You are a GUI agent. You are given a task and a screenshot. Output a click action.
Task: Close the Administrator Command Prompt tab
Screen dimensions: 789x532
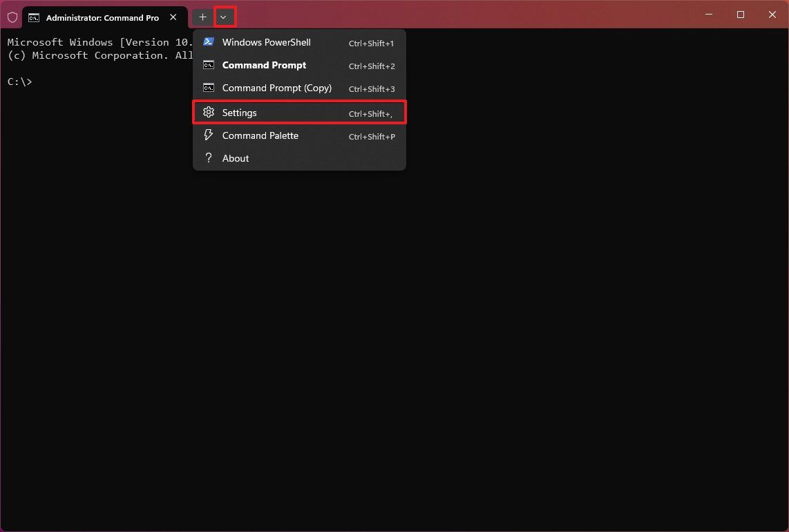173,17
